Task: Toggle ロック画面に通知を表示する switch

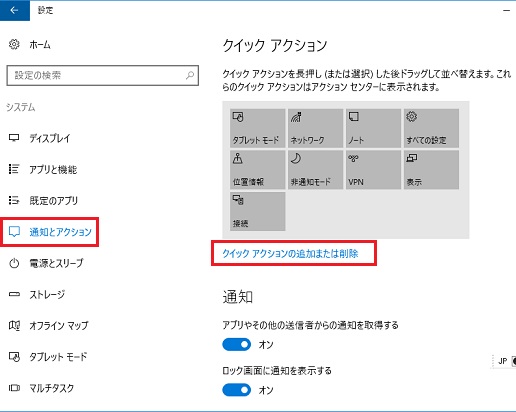Action: 237,390
